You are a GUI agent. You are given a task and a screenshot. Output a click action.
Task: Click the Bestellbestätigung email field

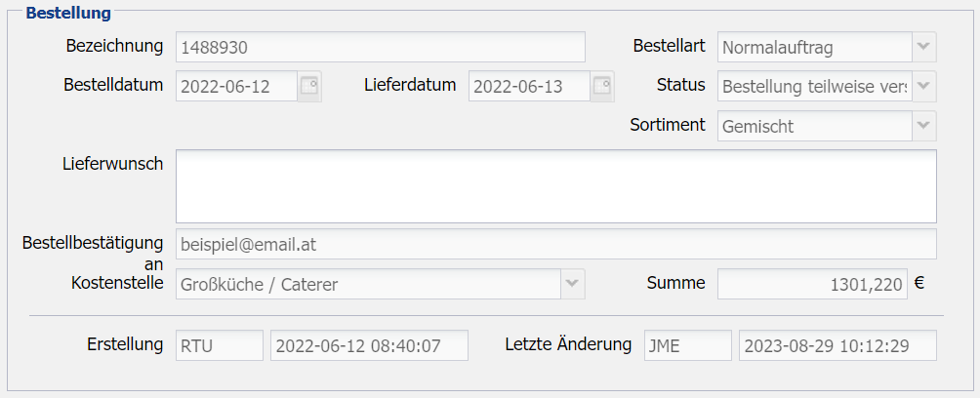tap(556, 244)
